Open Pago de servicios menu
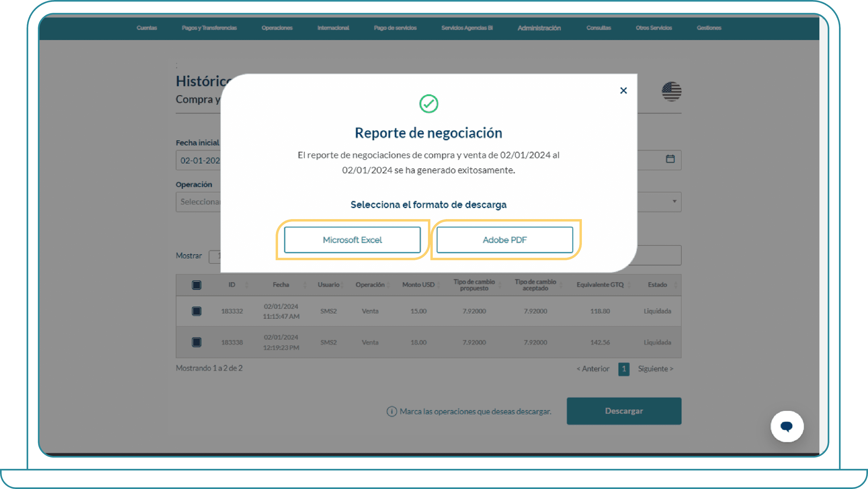This screenshot has width=868, height=489. [x=395, y=28]
